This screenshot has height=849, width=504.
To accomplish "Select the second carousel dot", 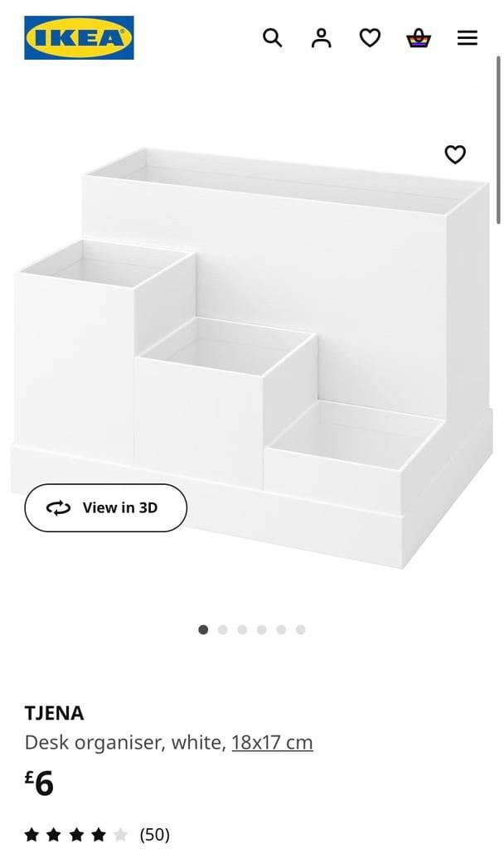I will (222, 629).
